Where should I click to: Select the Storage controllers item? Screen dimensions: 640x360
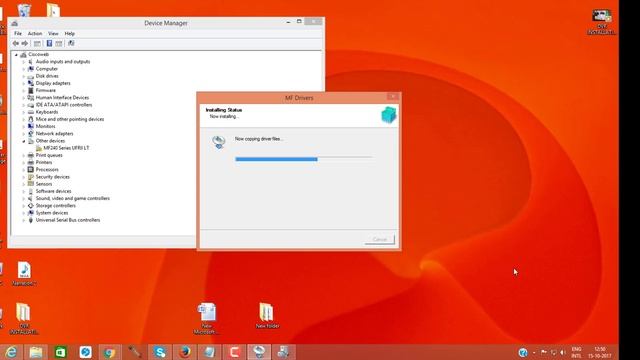click(56, 206)
